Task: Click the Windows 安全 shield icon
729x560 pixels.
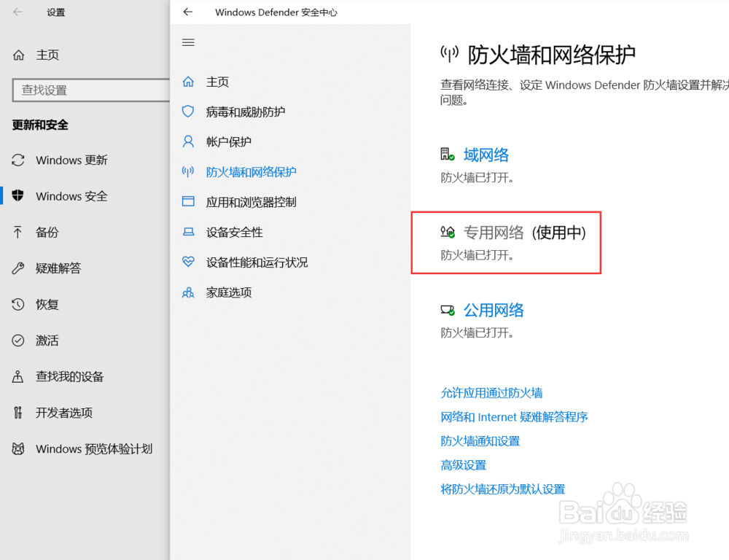Action: (18, 196)
